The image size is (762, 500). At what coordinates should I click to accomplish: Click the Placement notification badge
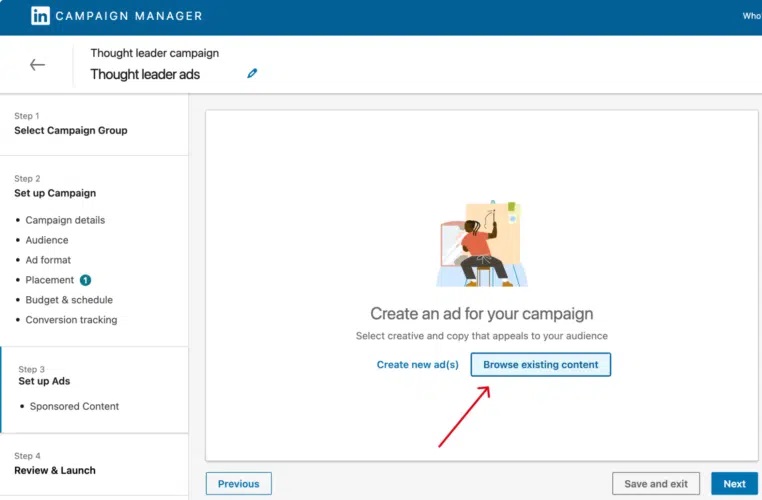(86, 280)
